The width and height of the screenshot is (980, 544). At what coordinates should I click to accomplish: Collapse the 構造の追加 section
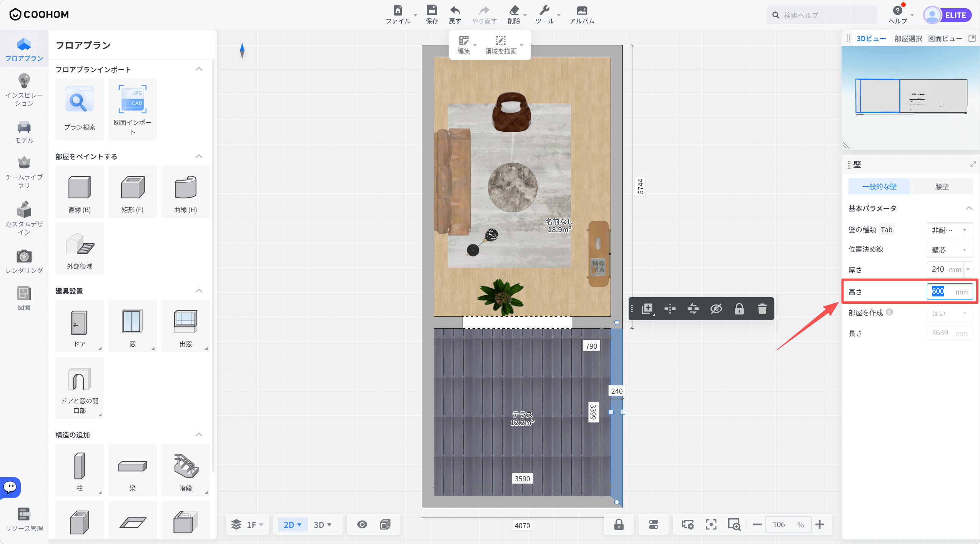[199, 435]
